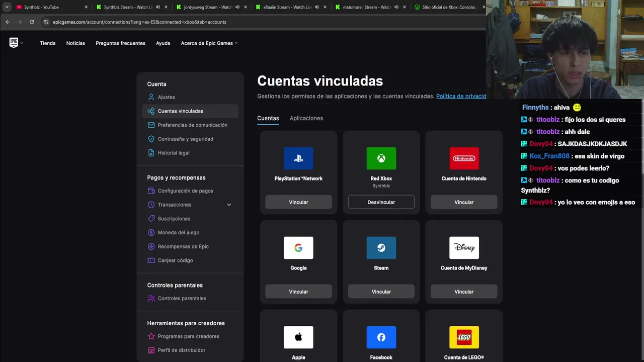Click the Moneda del juego coin icon
Image resolution: width=644 pixels, height=362 pixels.
point(151,232)
